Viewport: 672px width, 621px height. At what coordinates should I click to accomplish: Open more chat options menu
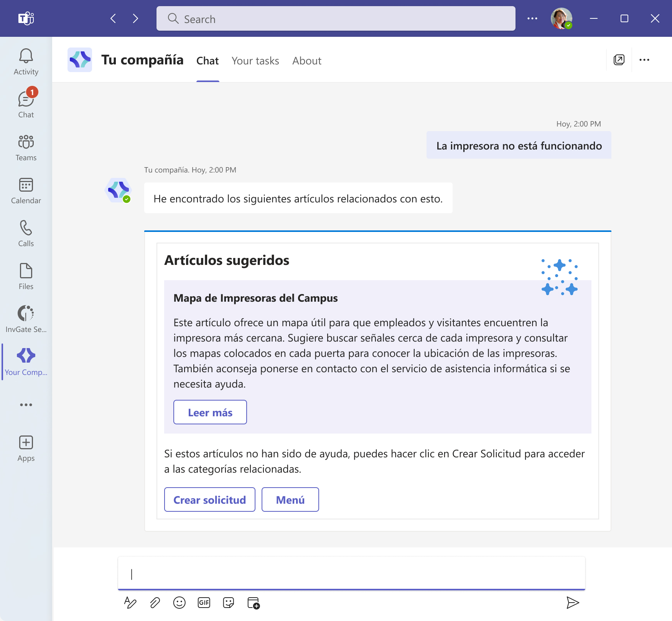tap(645, 60)
